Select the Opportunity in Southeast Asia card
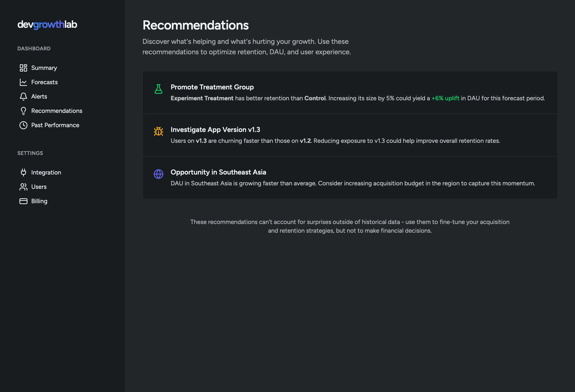 (x=350, y=178)
